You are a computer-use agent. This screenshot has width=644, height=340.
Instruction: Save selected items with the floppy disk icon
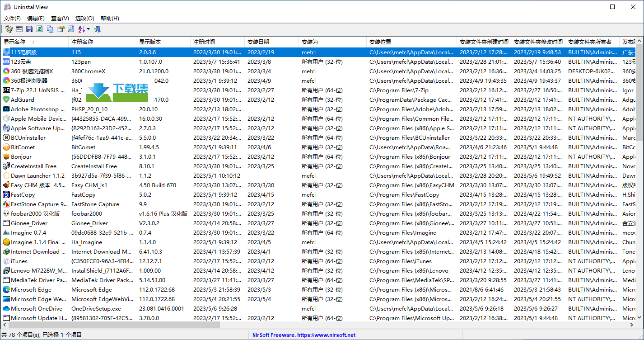click(x=29, y=29)
